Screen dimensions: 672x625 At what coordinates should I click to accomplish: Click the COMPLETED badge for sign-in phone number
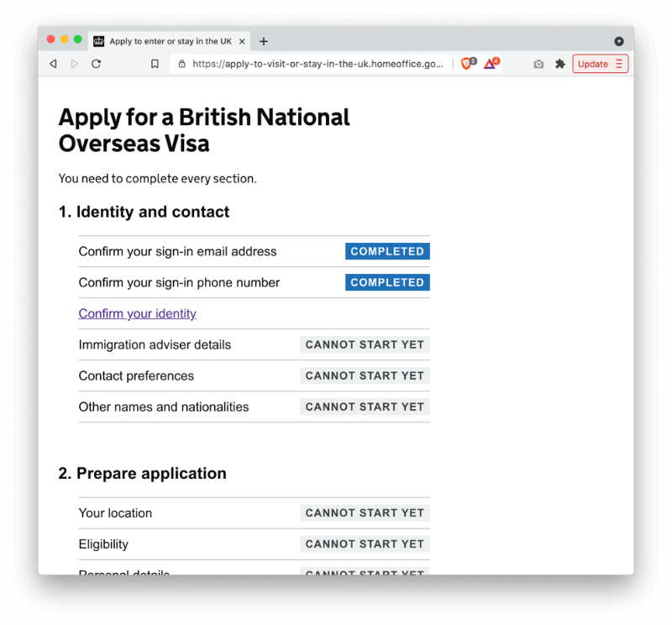pyautogui.click(x=387, y=282)
